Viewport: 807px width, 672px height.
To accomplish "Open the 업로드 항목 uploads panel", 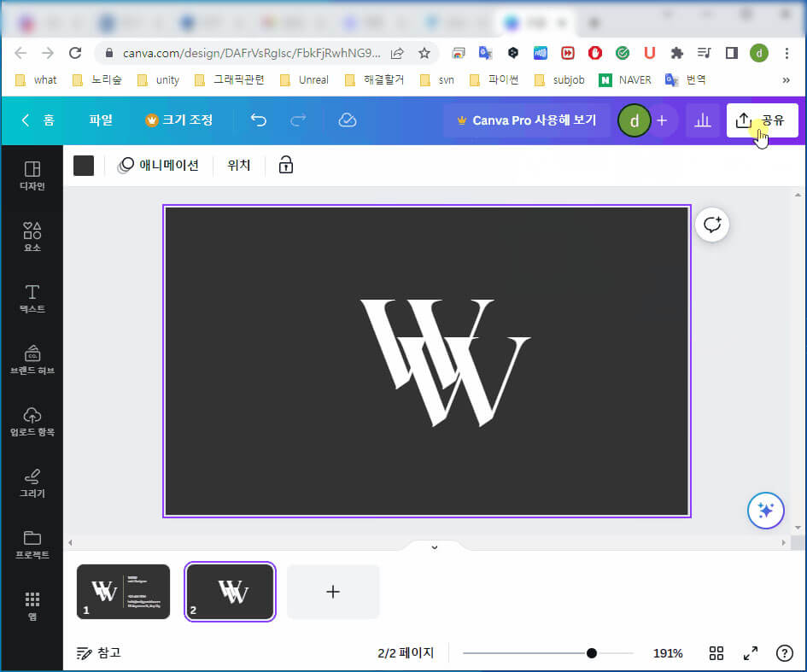I will click(32, 422).
